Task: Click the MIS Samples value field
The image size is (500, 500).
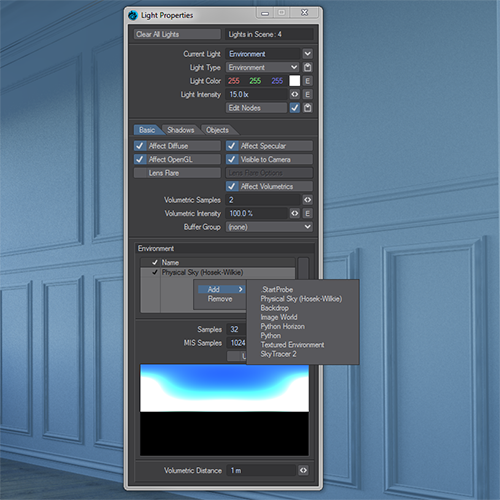Action: pos(237,343)
